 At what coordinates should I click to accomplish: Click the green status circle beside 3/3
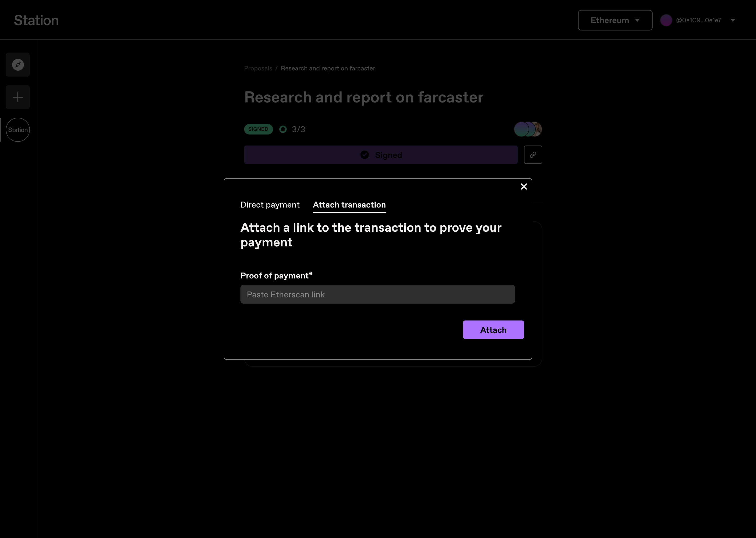click(x=283, y=129)
